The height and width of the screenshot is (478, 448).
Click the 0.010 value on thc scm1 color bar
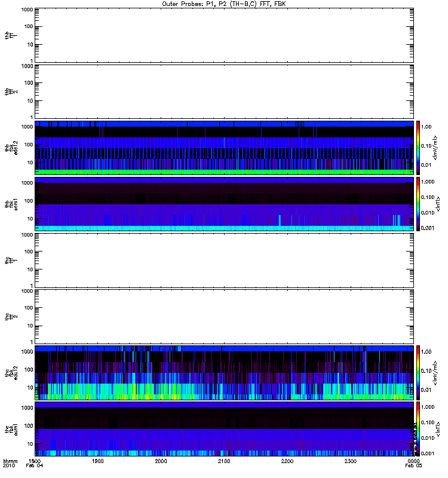point(428,438)
